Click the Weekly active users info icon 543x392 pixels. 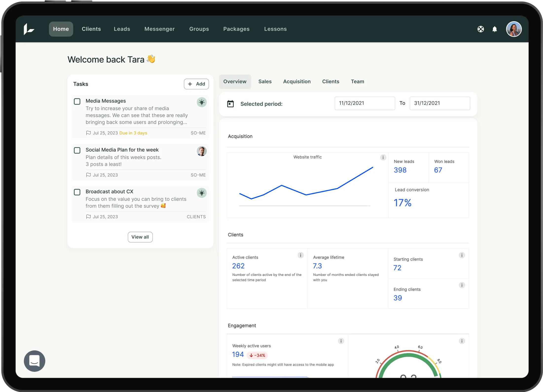click(x=341, y=341)
